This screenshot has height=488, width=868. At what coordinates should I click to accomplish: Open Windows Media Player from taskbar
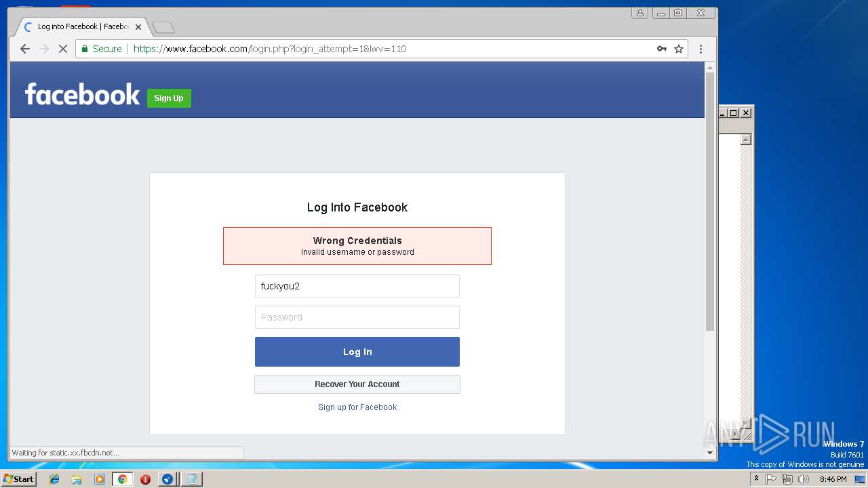coord(100,479)
